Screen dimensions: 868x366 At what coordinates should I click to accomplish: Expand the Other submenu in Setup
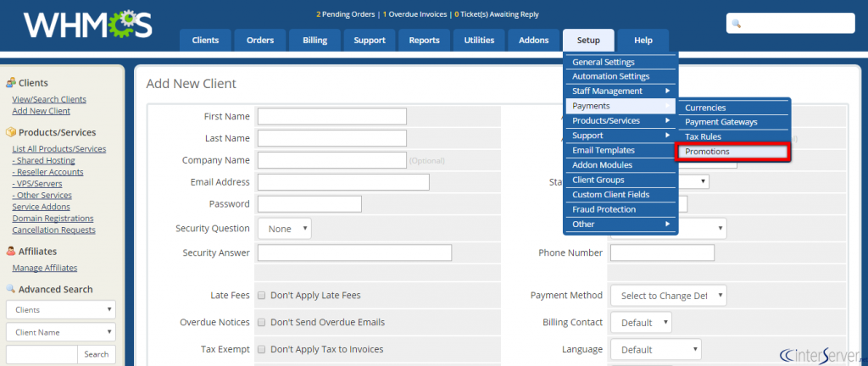coord(620,224)
